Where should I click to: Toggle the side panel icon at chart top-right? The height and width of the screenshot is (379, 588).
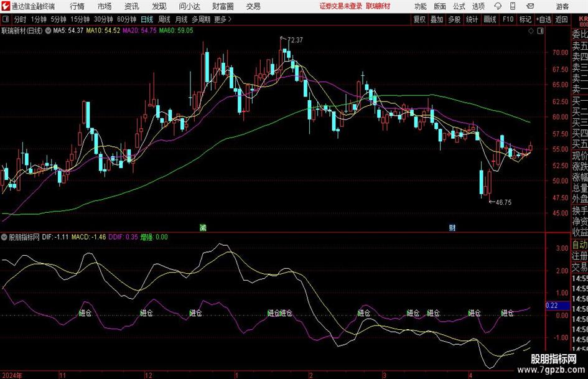pyautogui.click(x=540, y=31)
